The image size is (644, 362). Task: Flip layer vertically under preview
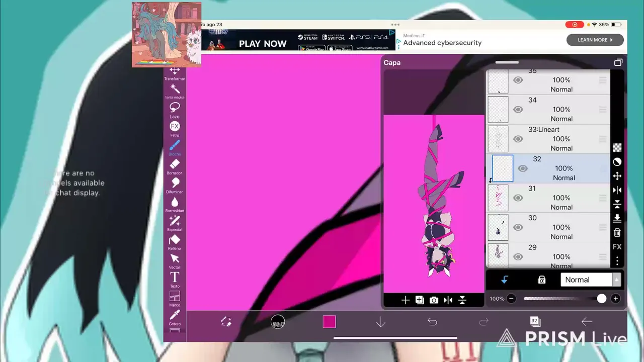pos(462,300)
